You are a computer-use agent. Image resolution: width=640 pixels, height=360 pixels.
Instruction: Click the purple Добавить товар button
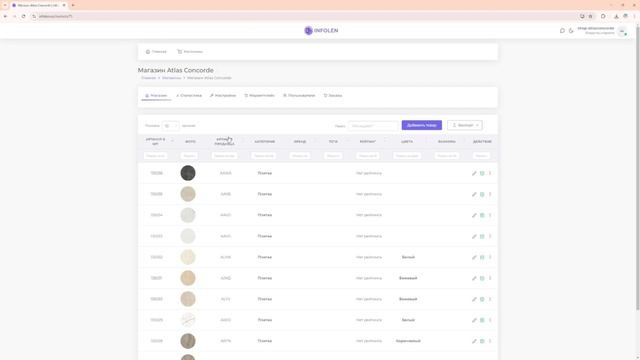[x=422, y=125]
